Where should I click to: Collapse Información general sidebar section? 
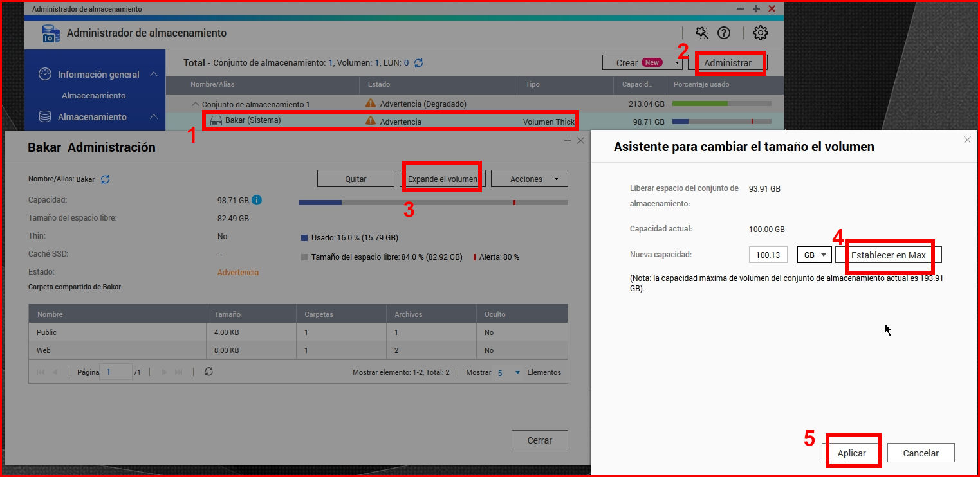point(154,75)
